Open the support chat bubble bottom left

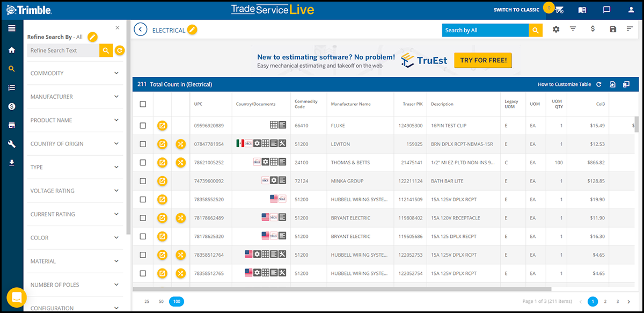16,298
